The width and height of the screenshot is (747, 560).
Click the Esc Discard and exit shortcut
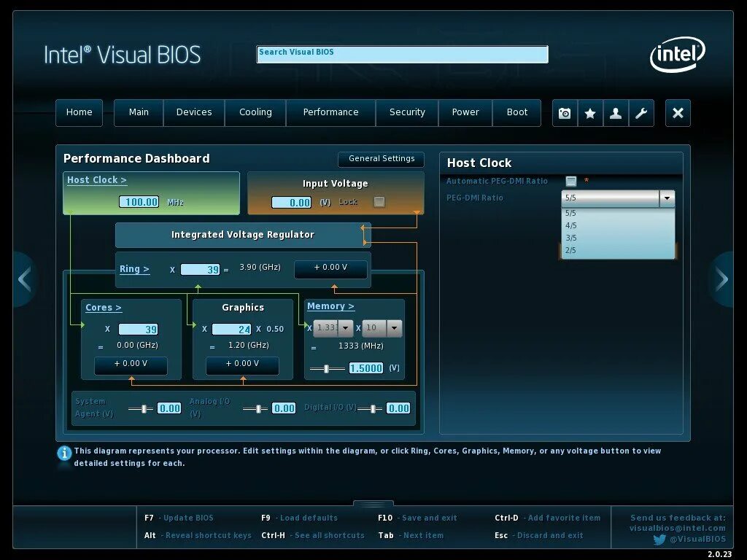click(539, 536)
